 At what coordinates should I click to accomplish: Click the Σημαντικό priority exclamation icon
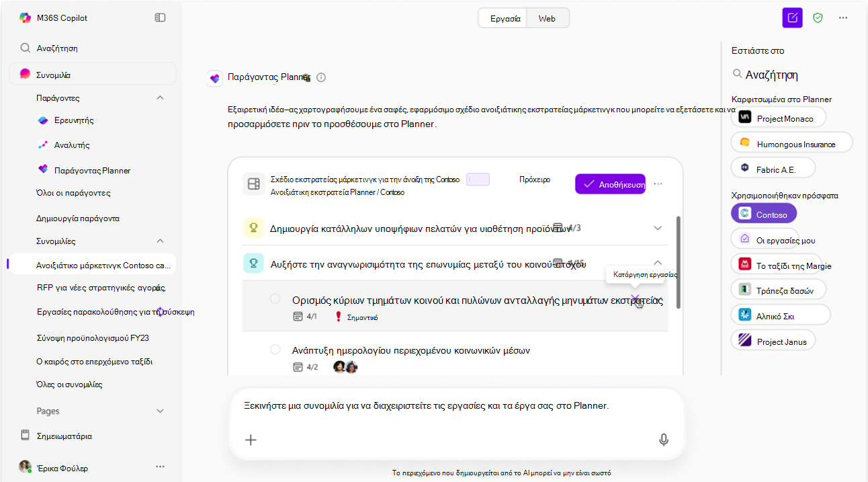pyautogui.click(x=338, y=317)
